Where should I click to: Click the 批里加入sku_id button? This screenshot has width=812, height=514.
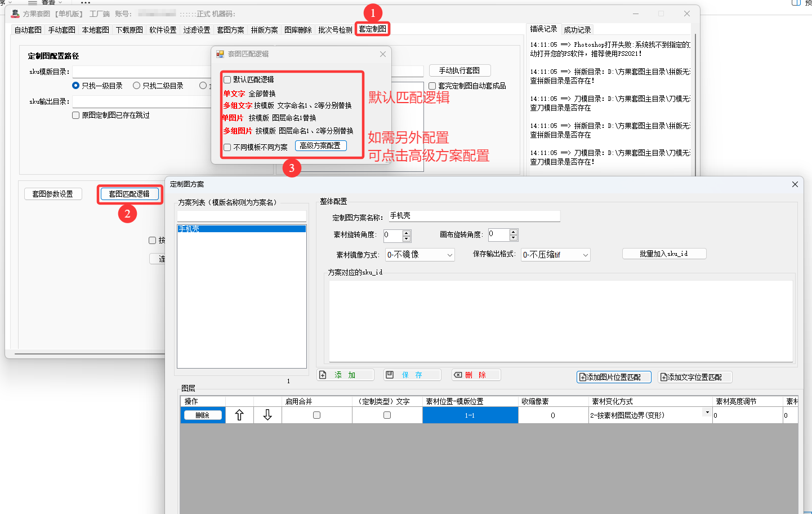pyautogui.click(x=664, y=254)
